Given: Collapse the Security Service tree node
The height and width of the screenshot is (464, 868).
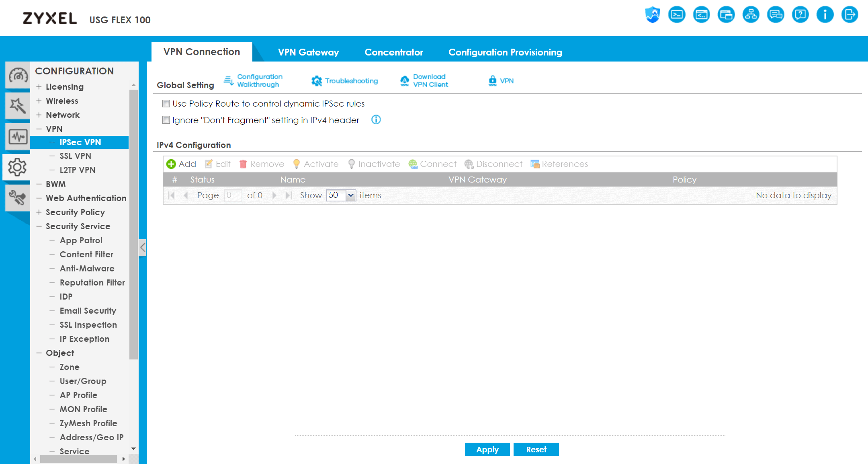Looking at the screenshot, I should tap(39, 226).
